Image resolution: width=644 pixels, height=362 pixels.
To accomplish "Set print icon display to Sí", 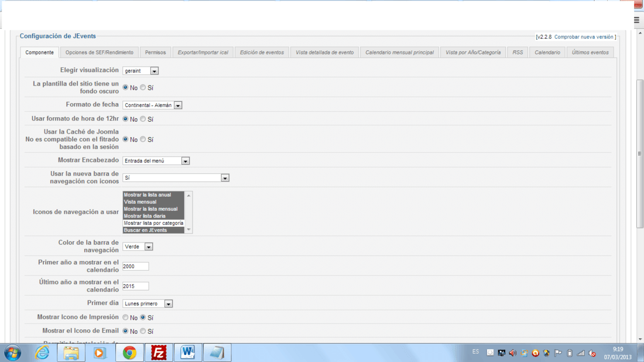I will click(x=142, y=317).
